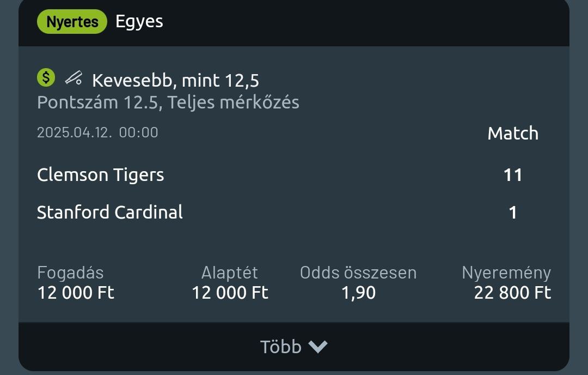Click the 2025.04.12. 00:00 match date
This screenshot has width=588, height=375.
[97, 132]
